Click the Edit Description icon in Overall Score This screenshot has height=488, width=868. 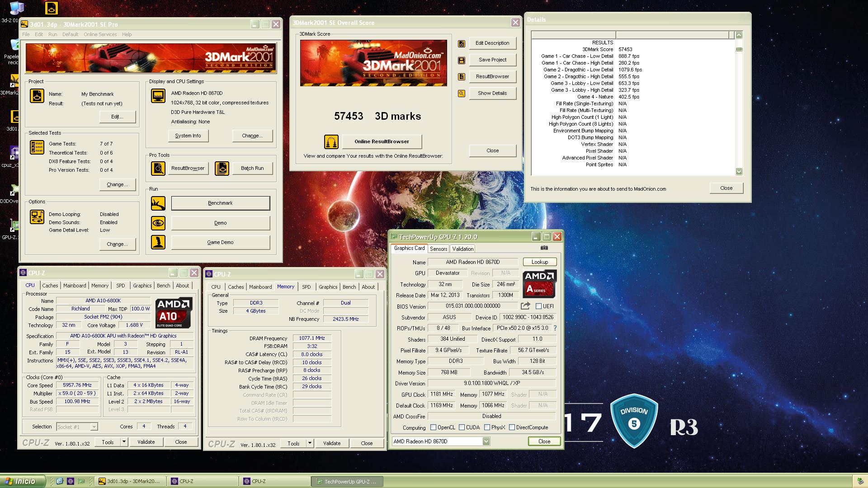(x=462, y=43)
